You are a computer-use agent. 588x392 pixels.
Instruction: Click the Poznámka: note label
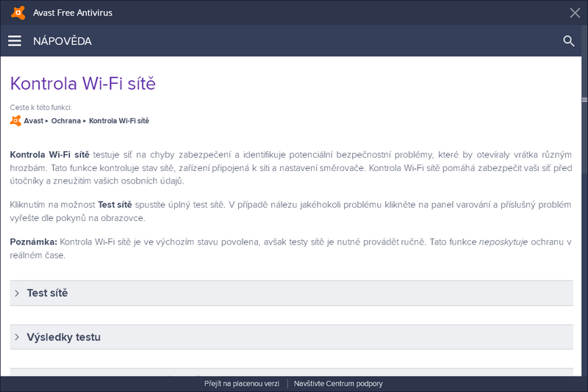33,242
